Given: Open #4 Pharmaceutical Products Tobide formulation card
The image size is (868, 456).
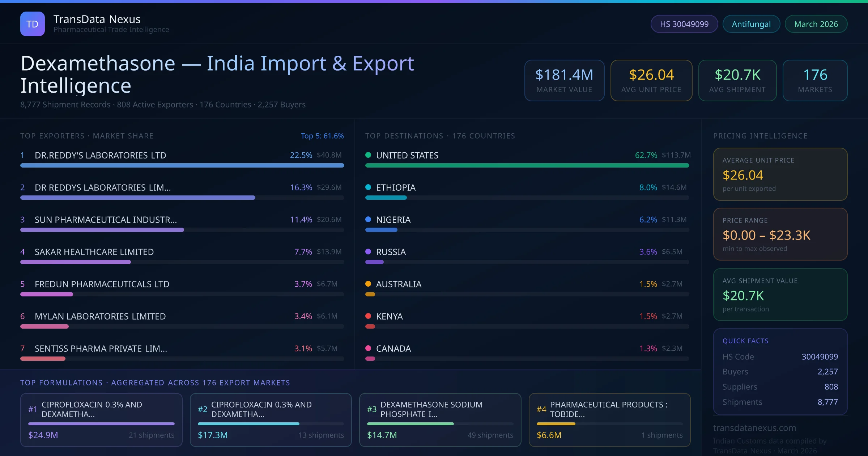Looking at the screenshot, I should [x=609, y=420].
